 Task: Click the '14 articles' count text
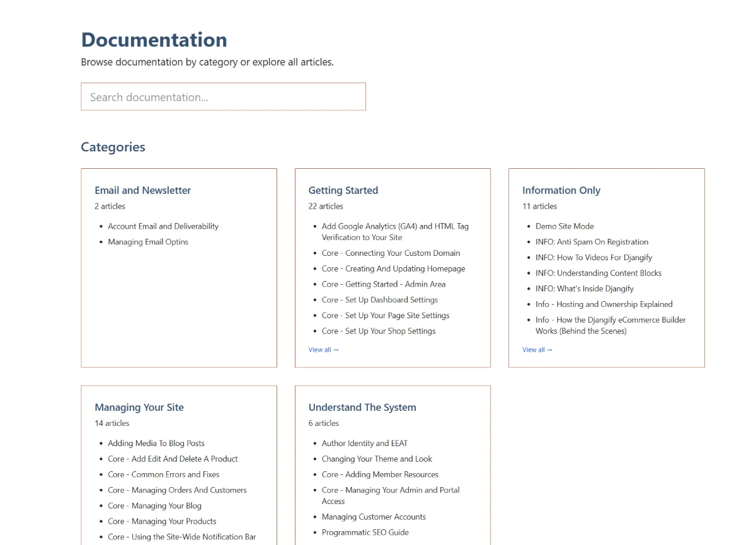pos(112,423)
